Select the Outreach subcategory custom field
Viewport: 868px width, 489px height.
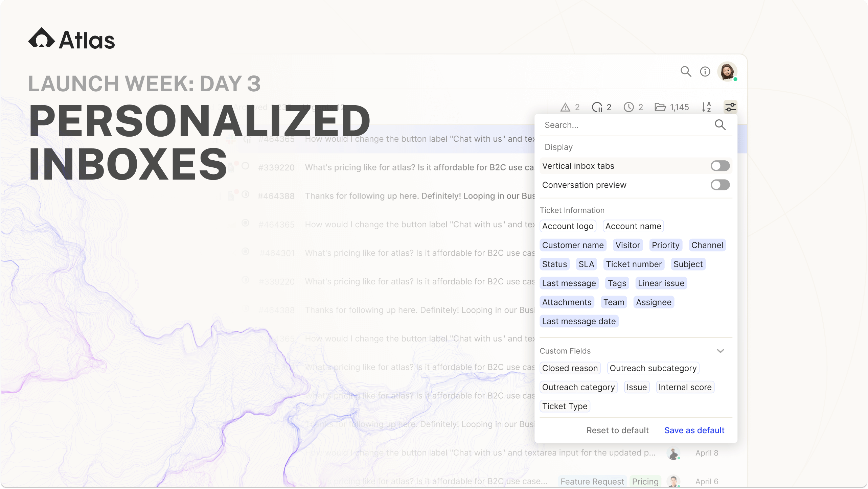coord(653,368)
